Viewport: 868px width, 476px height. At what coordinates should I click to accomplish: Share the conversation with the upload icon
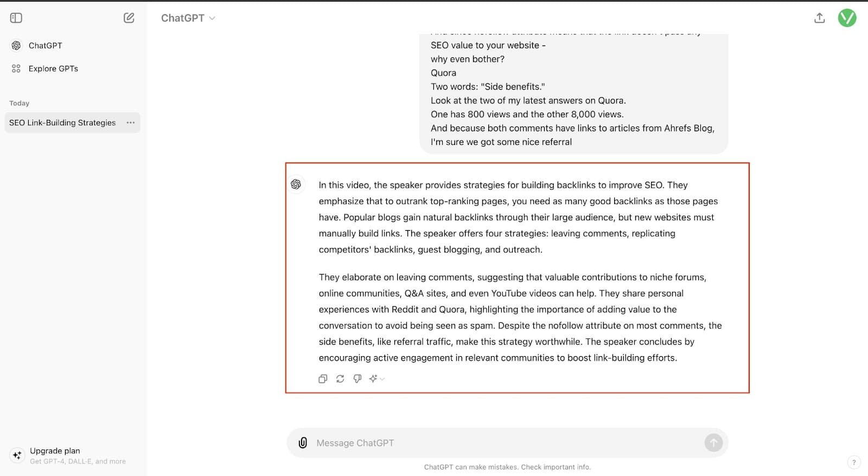point(820,18)
